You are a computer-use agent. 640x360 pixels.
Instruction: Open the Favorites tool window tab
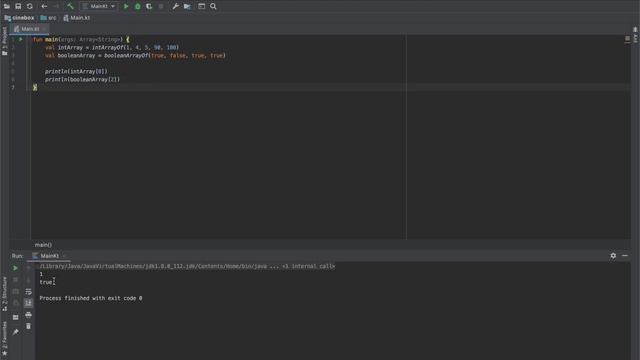pos(4,339)
